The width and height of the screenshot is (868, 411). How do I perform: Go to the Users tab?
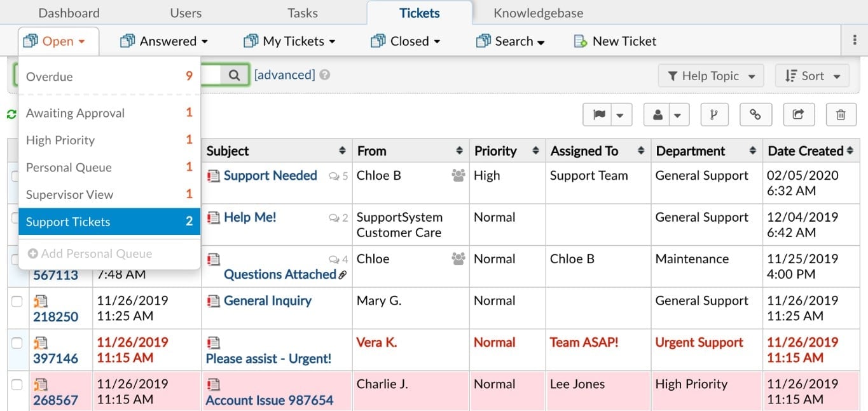(186, 13)
